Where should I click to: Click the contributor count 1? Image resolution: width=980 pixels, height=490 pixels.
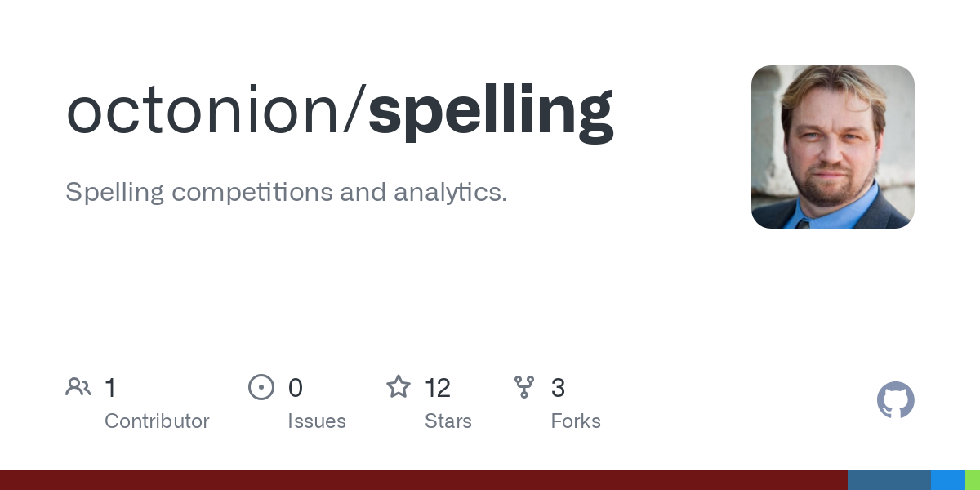[x=110, y=388]
